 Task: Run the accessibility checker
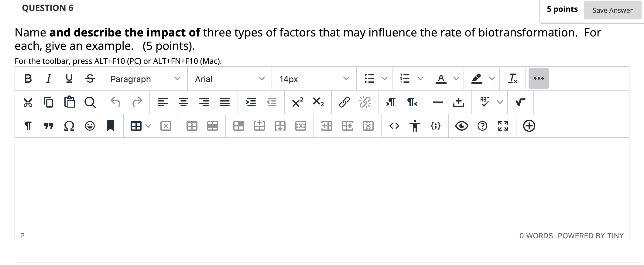coord(415,126)
